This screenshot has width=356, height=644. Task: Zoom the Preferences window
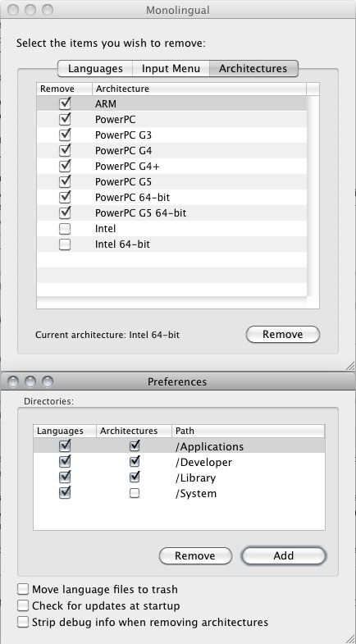pyautogui.click(x=48, y=381)
